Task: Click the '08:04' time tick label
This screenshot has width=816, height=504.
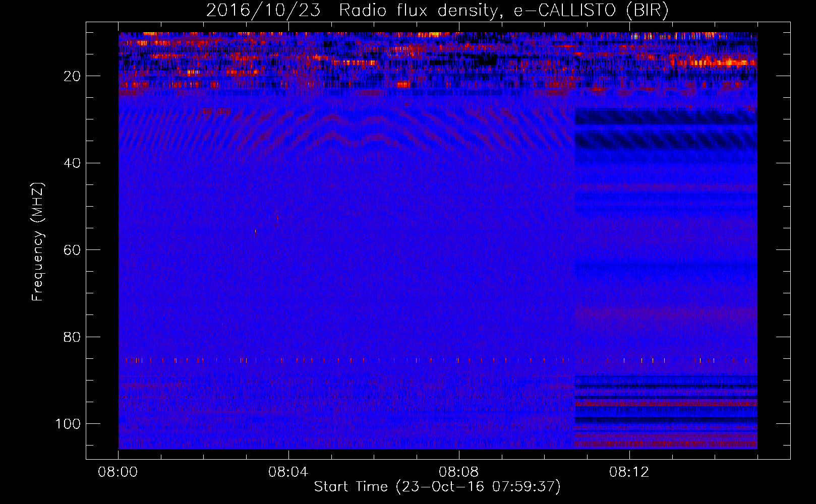Action: click(x=288, y=472)
